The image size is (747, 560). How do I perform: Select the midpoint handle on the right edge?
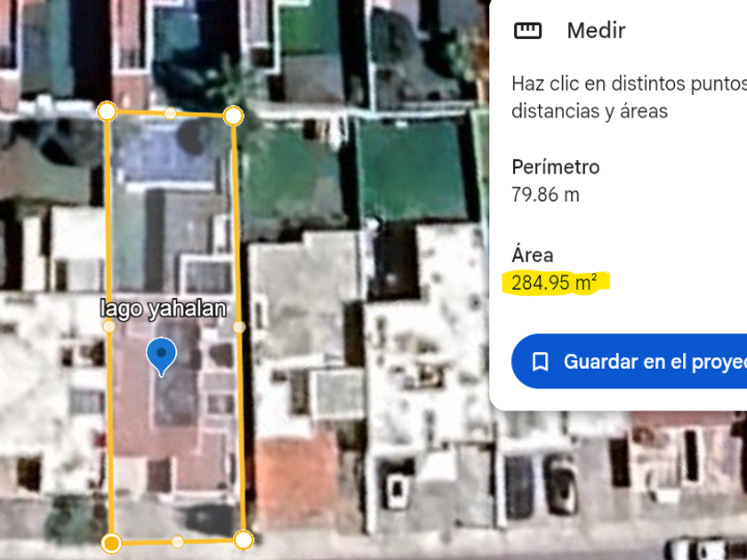[239, 327]
